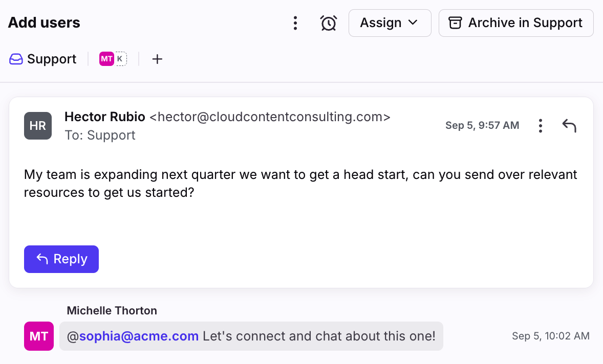Viewport: 603px width, 364px height.
Task: Open the conversation three-dot options menu
Action: point(295,23)
